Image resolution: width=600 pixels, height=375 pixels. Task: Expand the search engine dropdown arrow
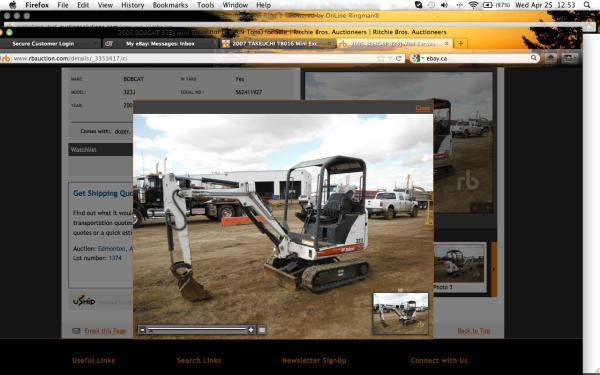pos(423,58)
